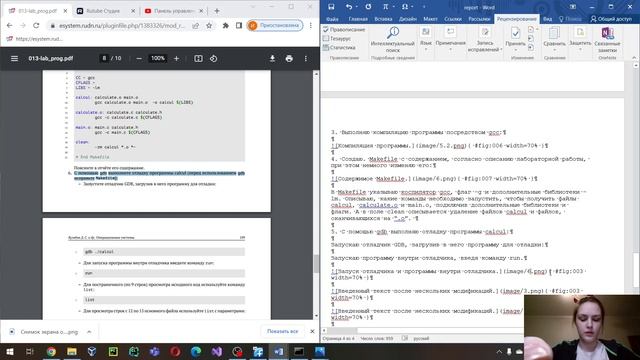Screen dimensions: 640x360
Task: Switch to the Rutube Студия tab
Action: (x=104, y=11)
